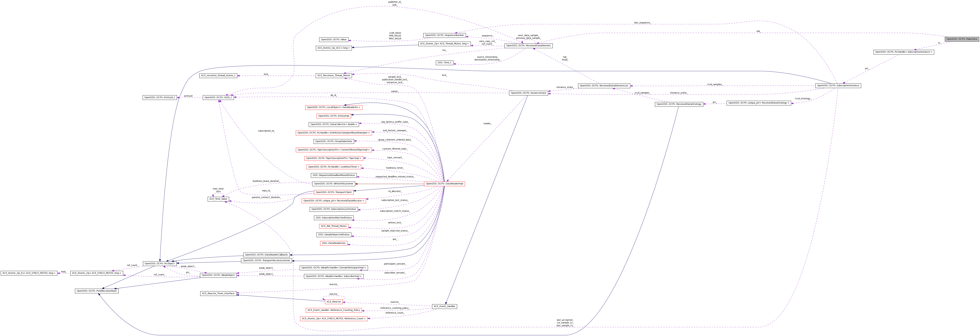Open the DDS::DataReaderQos node
Screen dimensions: 980x336
point(334,243)
